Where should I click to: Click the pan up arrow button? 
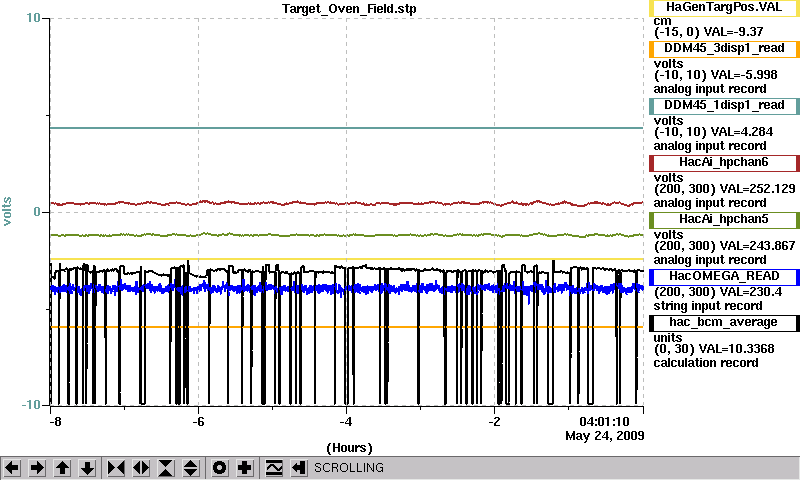(62, 468)
